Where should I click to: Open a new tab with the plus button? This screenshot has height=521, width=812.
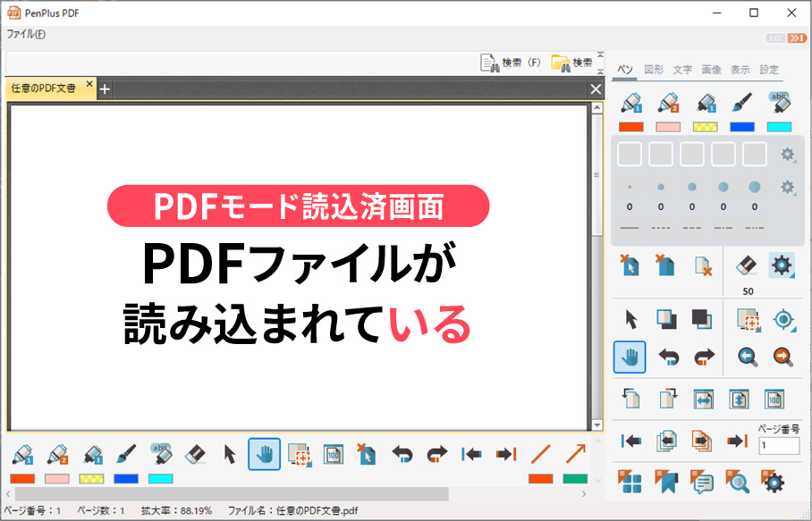105,89
